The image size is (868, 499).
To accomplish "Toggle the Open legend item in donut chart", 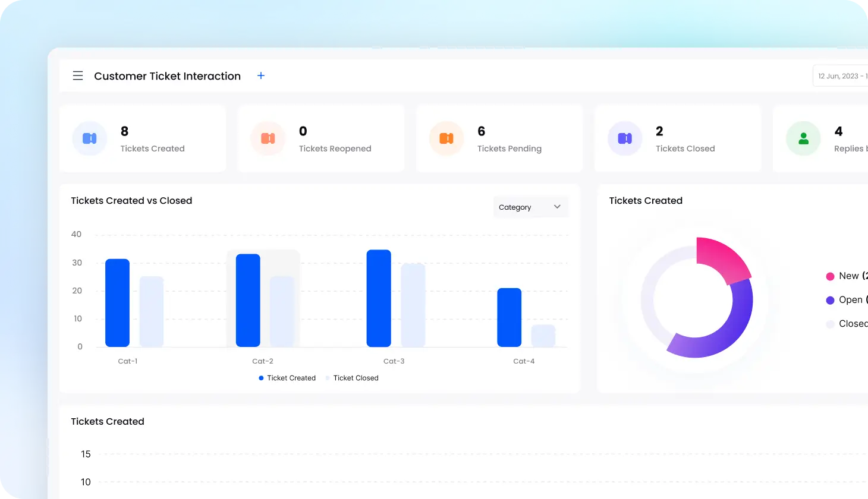I will (847, 300).
